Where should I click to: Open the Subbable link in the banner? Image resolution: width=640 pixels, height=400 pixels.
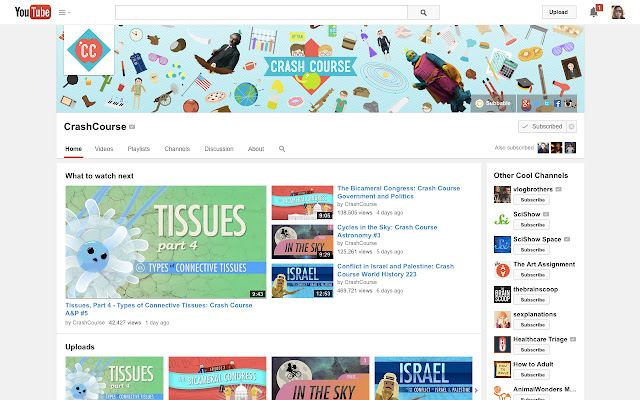click(493, 103)
